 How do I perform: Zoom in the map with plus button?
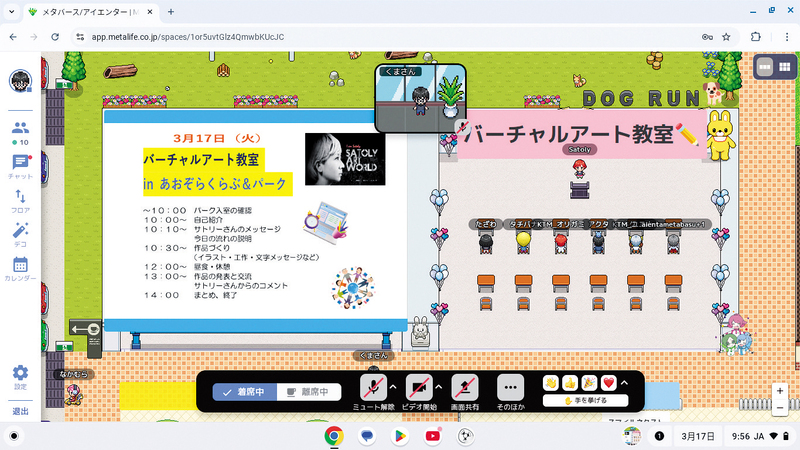(x=779, y=391)
